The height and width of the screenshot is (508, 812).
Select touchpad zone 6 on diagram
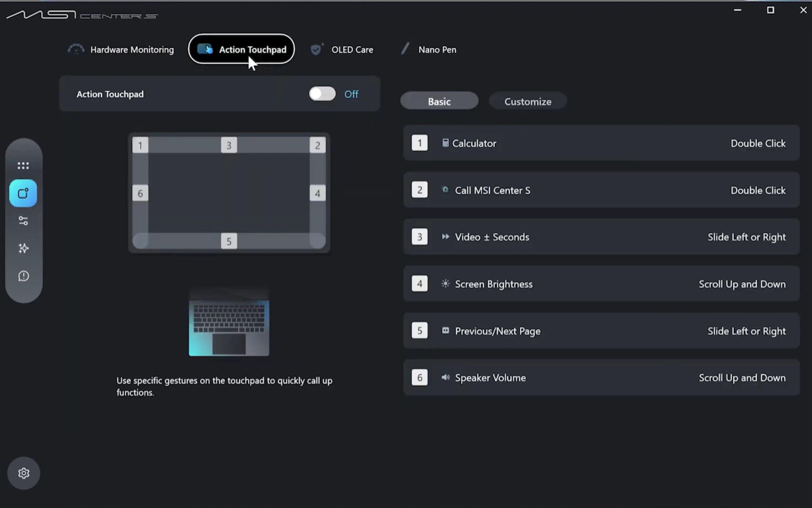140,193
